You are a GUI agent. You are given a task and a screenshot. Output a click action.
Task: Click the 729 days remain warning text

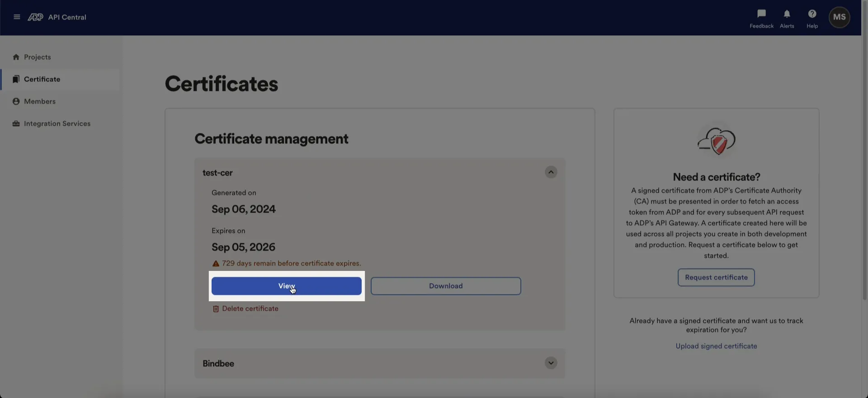tap(292, 263)
